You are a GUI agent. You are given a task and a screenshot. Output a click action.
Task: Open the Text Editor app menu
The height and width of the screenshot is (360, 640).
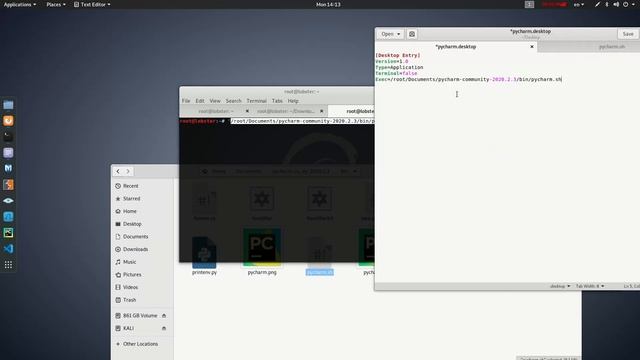[x=92, y=4]
